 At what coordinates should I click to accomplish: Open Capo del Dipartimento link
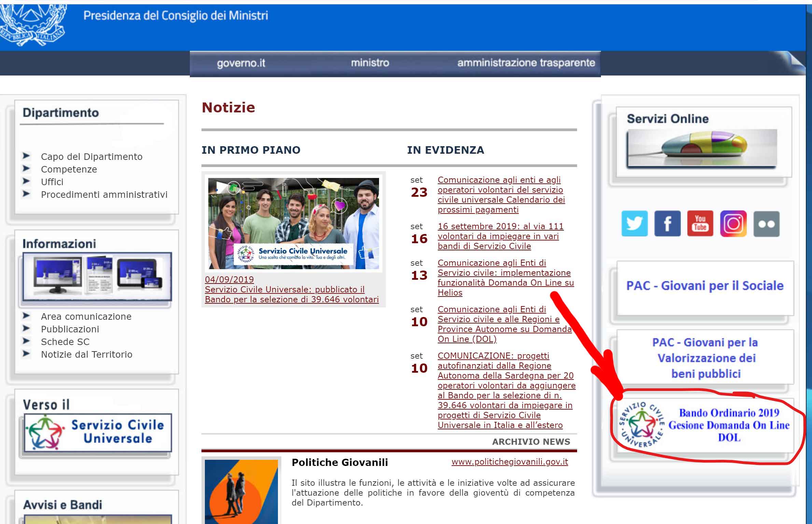pyautogui.click(x=92, y=157)
